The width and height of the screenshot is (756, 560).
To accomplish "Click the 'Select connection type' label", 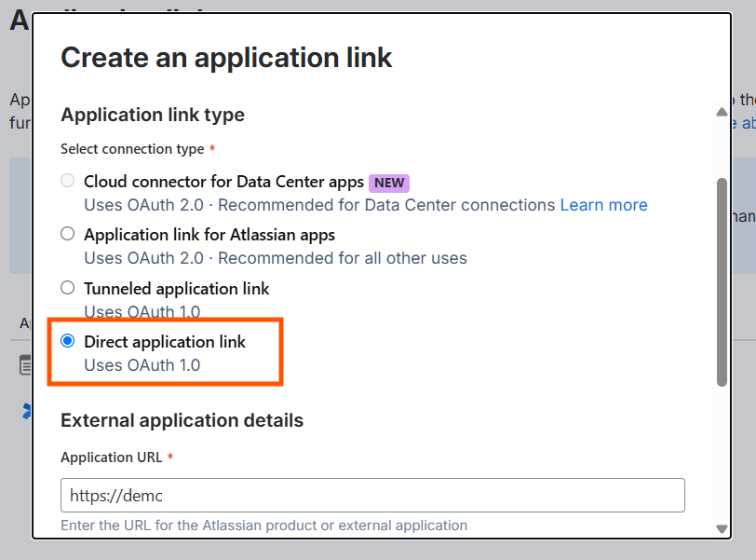I will tap(132, 149).
